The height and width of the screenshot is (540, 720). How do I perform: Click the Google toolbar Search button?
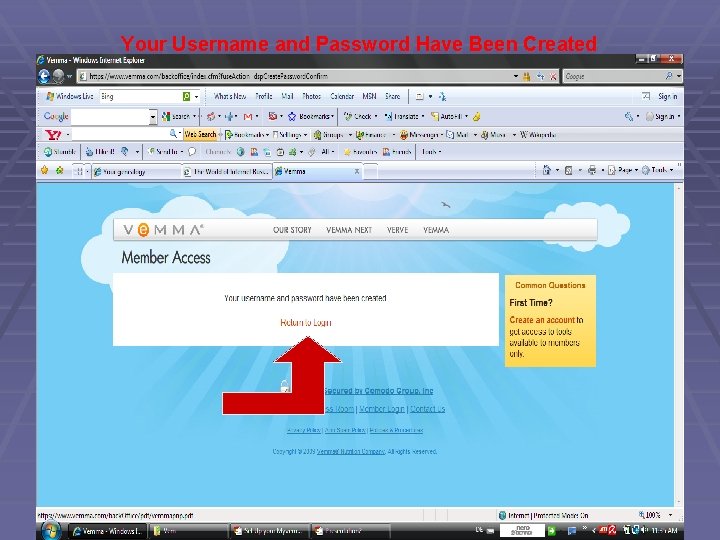click(x=176, y=117)
